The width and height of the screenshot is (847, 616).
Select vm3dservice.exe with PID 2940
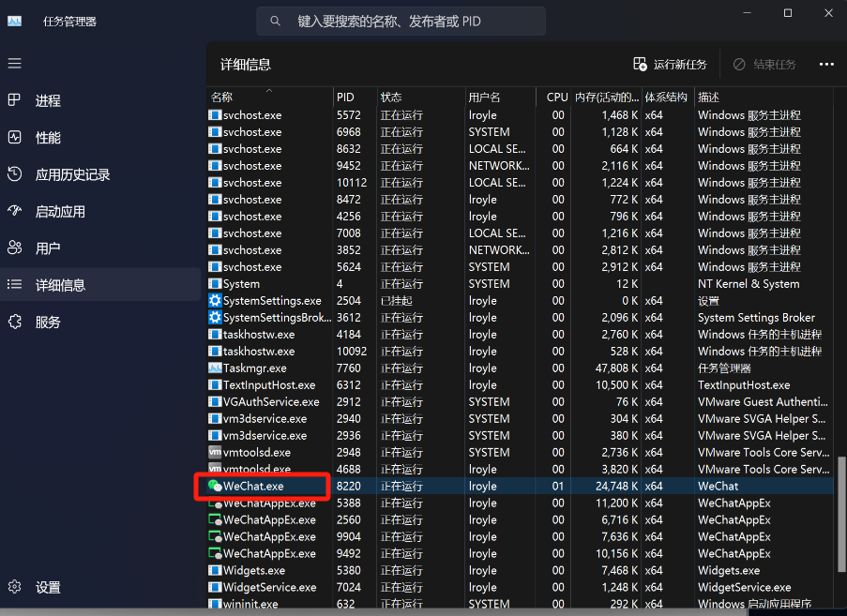[x=265, y=419]
